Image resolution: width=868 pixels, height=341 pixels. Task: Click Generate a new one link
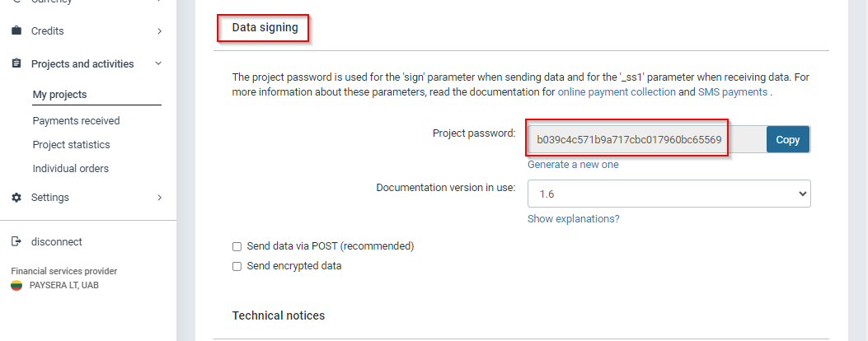point(573,165)
